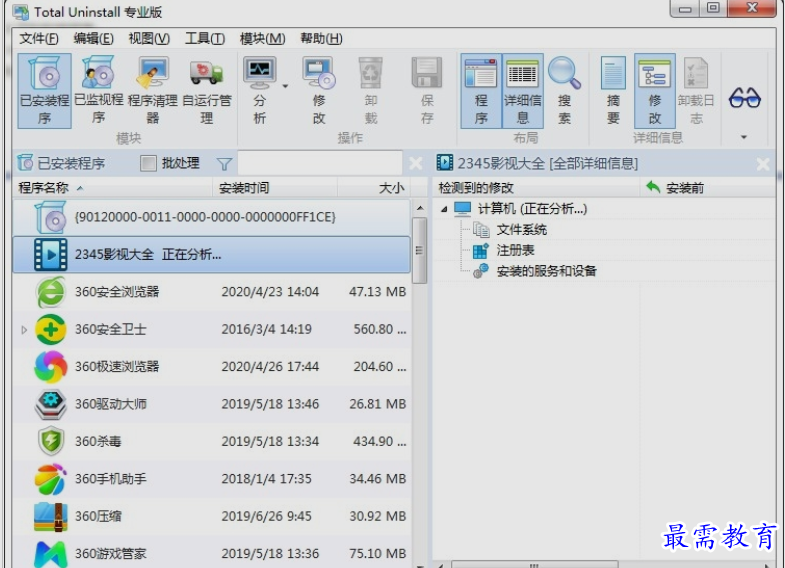Open the Autorun Manager (自运行管理) module
The image size is (785, 568).
207,91
